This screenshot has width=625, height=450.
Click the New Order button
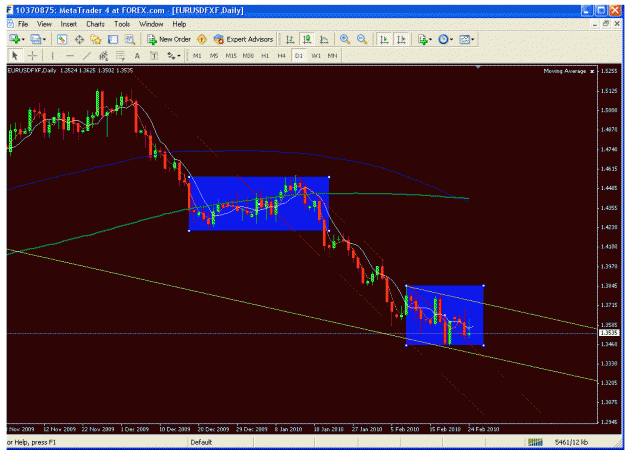[x=169, y=39]
